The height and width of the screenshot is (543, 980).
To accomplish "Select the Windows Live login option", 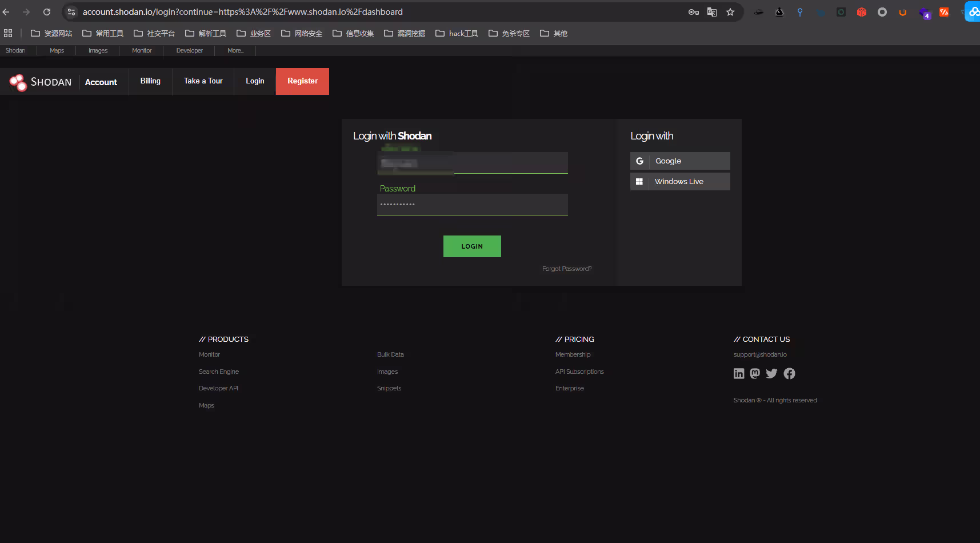I will [x=679, y=181].
